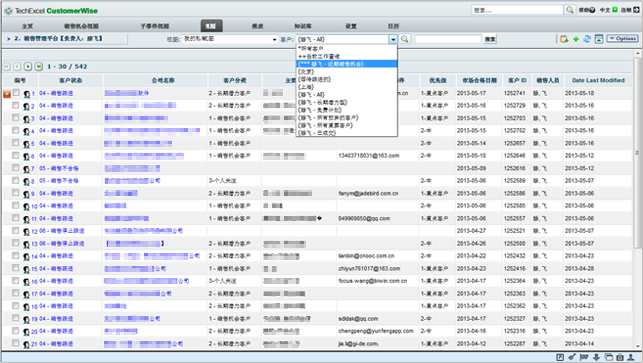The height and width of the screenshot is (363, 643).
Task: Tick the checkbox for row 13
Action: pyautogui.click(x=16, y=243)
